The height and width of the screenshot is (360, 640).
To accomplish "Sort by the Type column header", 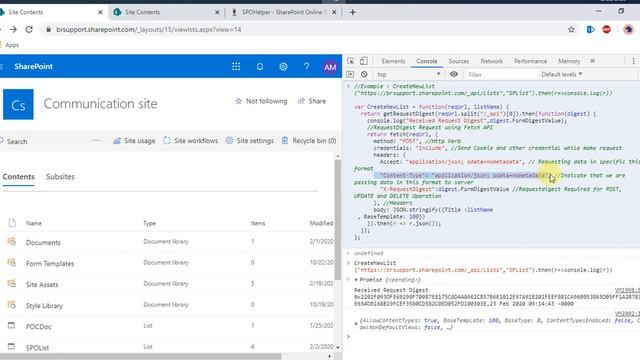I will (149, 223).
